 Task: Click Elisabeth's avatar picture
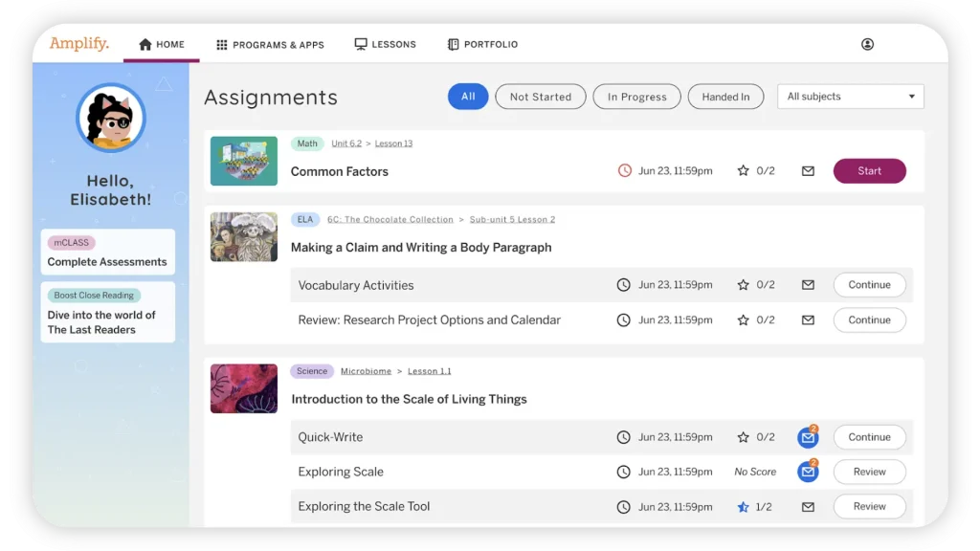pyautogui.click(x=111, y=118)
